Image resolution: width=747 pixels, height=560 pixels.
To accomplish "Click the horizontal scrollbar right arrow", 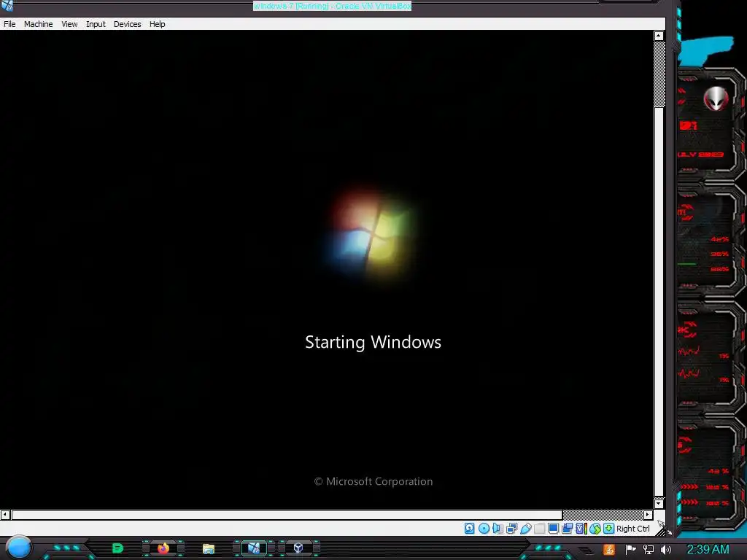I will point(648,515).
